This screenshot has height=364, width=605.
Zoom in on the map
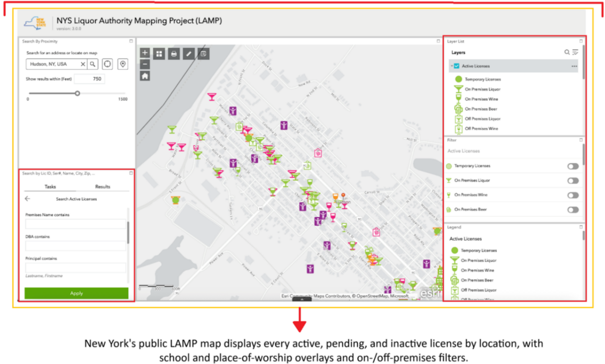[145, 53]
